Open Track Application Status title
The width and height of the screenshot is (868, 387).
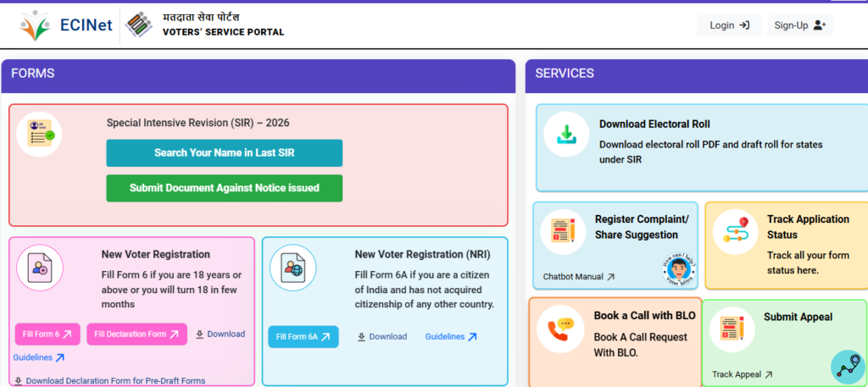click(x=808, y=227)
